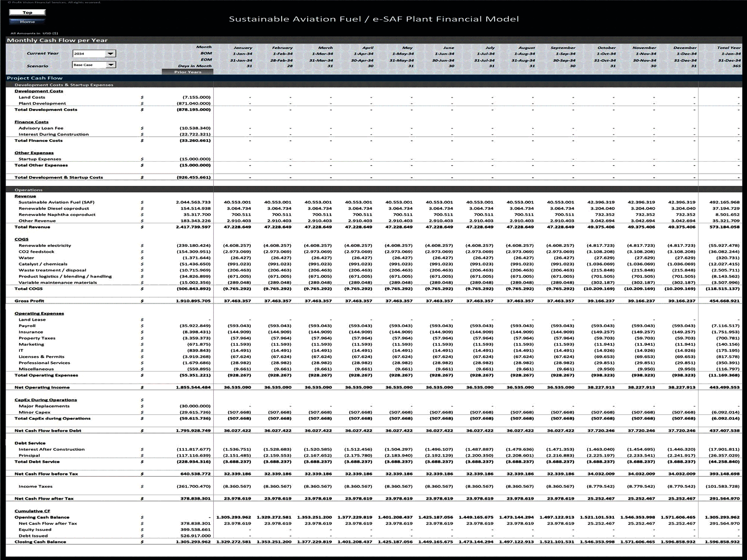
Task: Select the Total Development Costs row label
Action: (x=46, y=110)
